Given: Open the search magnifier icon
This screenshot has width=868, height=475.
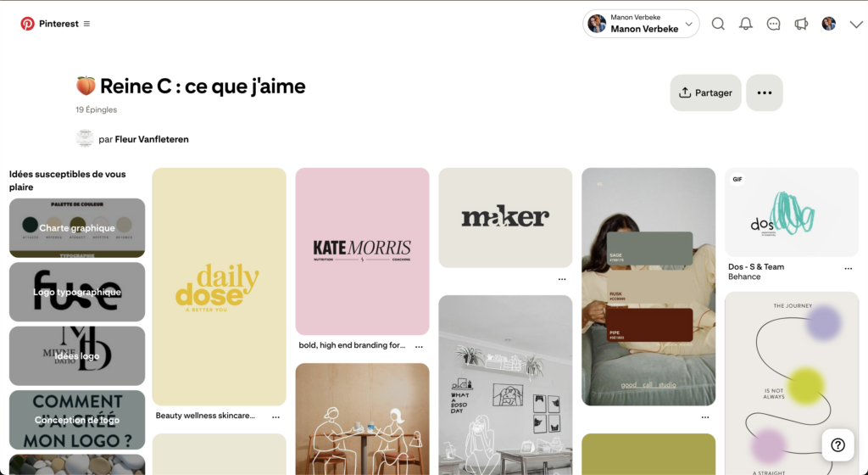Looking at the screenshot, I should pos(718,24).
